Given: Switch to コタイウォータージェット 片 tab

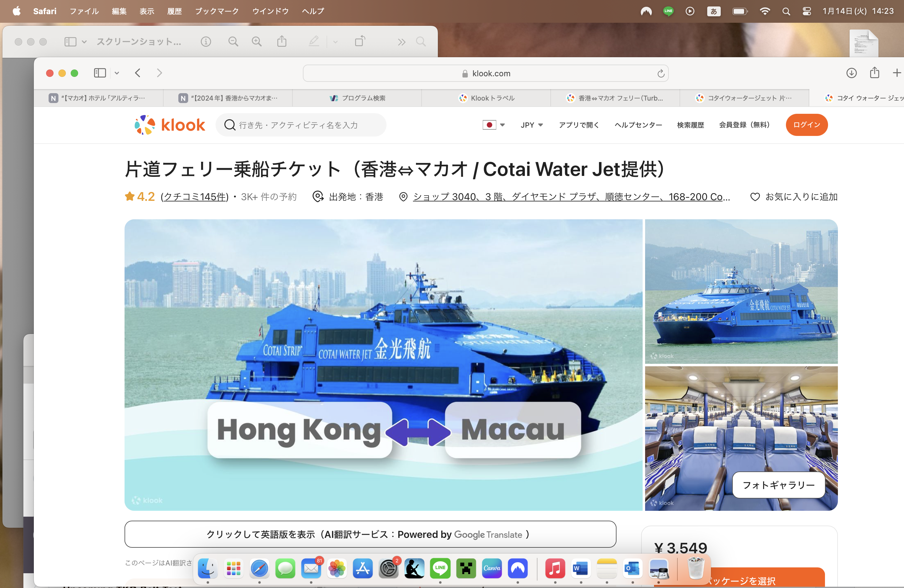Looking at the screenshot, I should click(x=744, y=98).
